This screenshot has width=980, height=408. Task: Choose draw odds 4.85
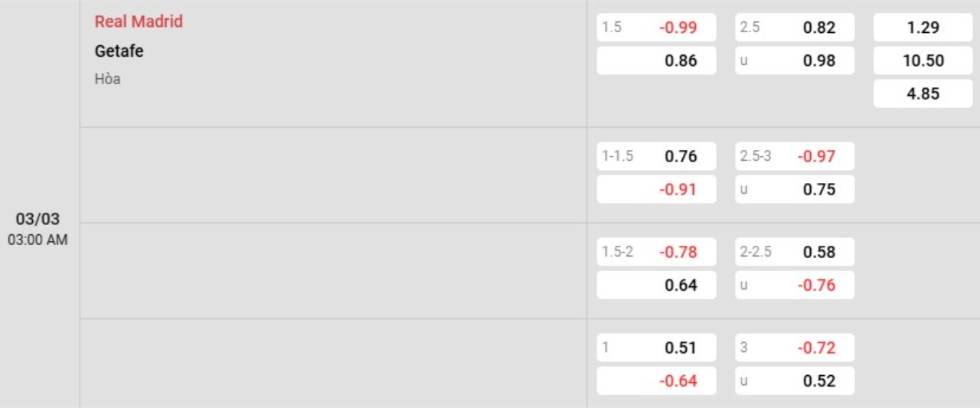click(x=923, y=94)
